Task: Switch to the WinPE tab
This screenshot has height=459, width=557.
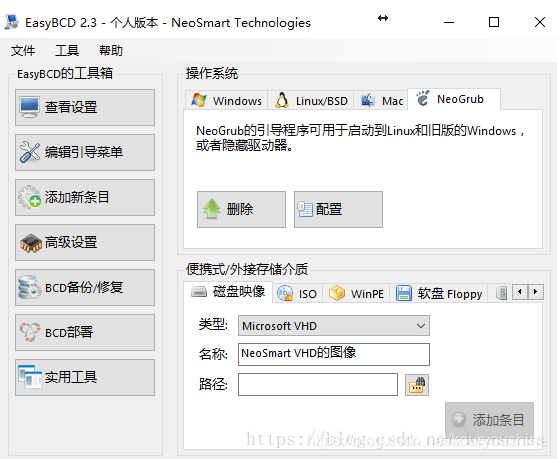Action: pos(356,293)
